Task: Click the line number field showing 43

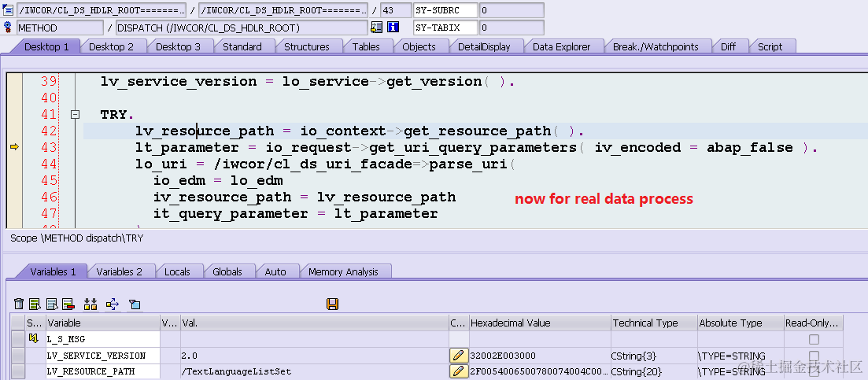Action: (396, 10)
